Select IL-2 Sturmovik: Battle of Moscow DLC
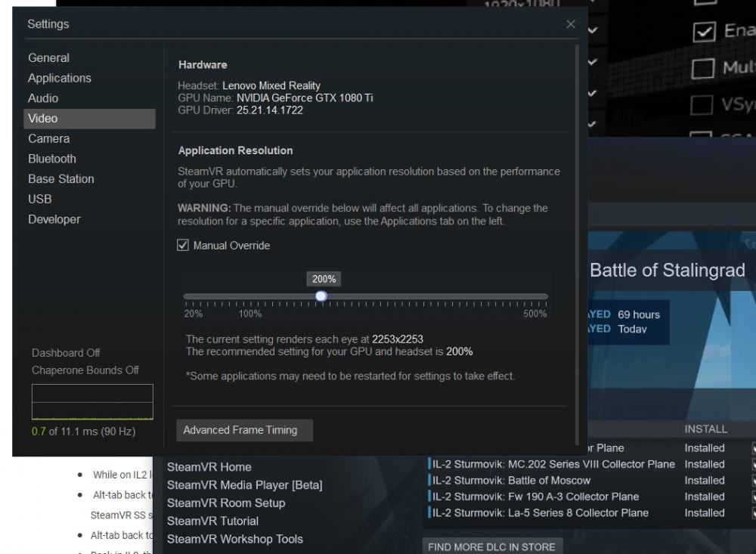756x554 pixels. tap(511, 481)
